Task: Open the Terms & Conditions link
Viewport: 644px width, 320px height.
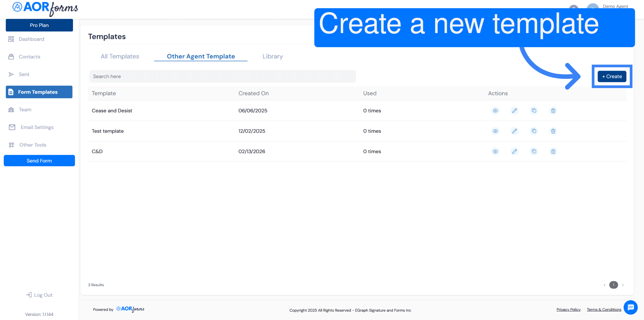Action: coord(604,310)
